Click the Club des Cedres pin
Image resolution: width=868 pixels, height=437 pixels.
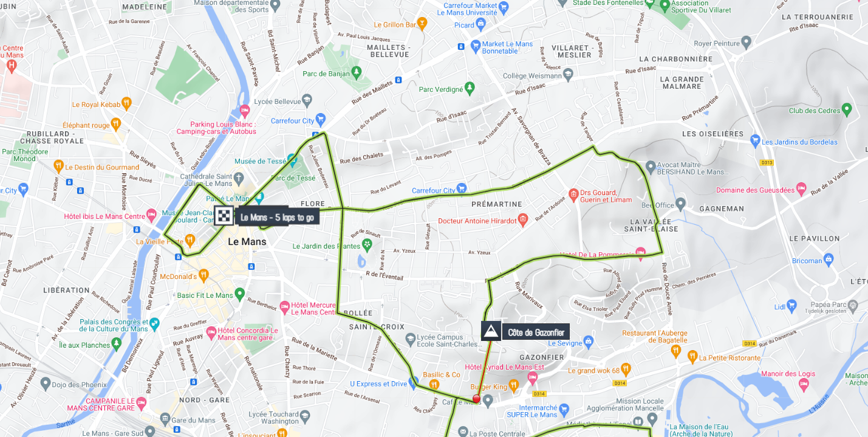pos(847,109)
